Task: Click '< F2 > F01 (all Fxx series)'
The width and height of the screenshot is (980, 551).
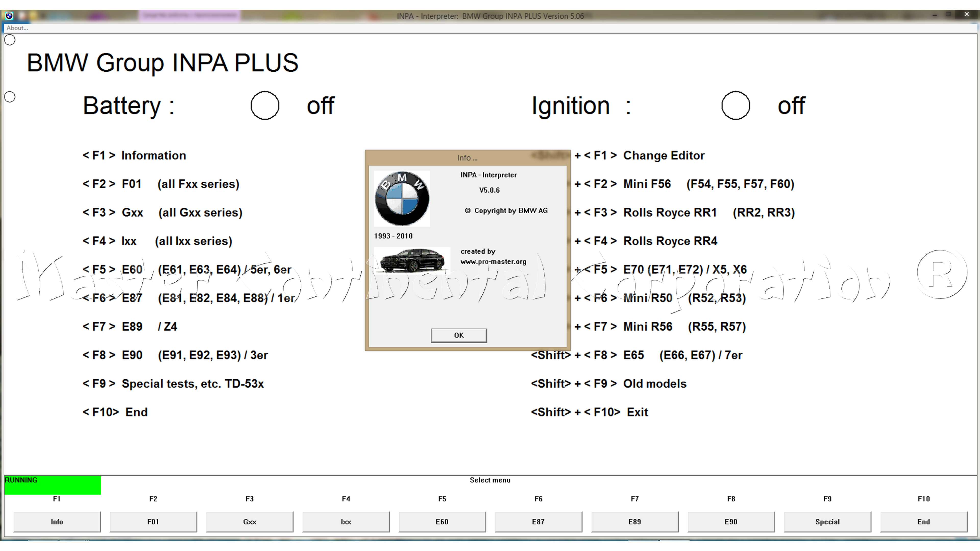Action: (161, 184)
